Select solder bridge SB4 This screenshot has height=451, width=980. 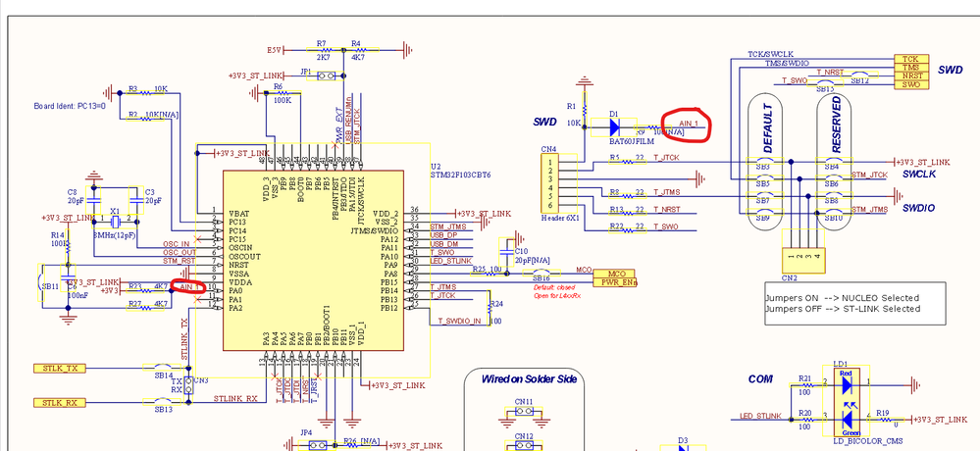tap(836, 163)
